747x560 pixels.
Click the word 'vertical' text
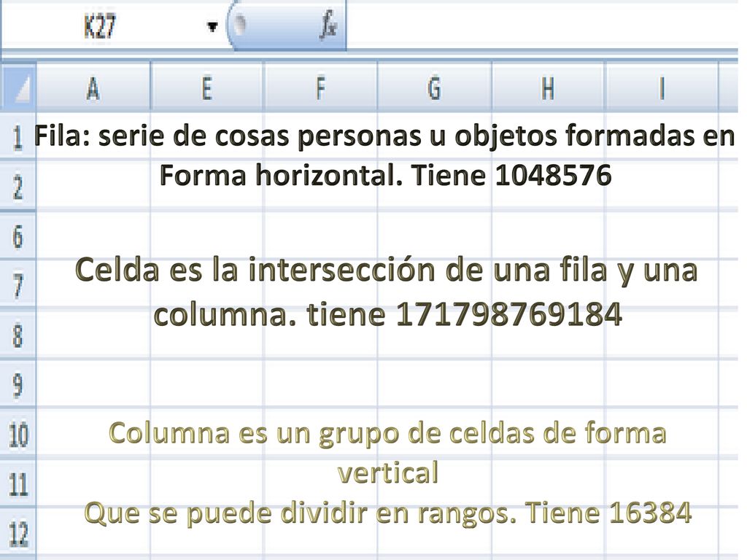coord(388,473)
